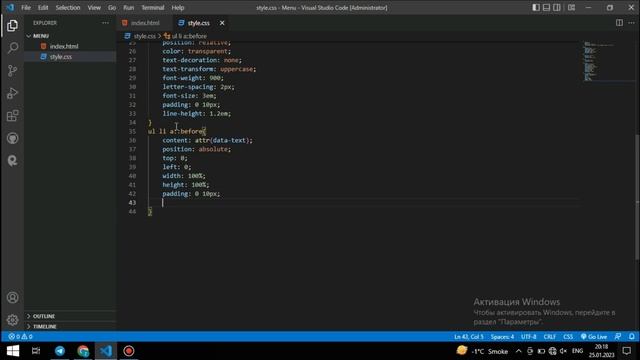Open notifications bell in status bar

[x=631, y=337]
